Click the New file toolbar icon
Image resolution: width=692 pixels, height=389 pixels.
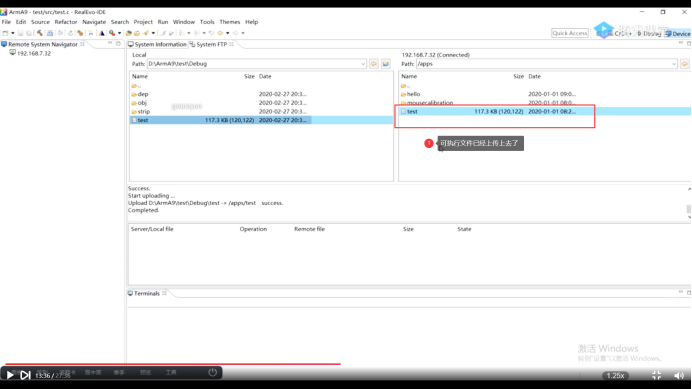click(6, 33)
